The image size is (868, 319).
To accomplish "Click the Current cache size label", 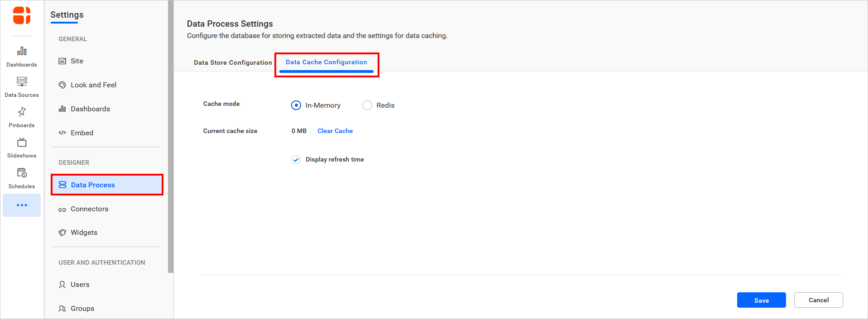I will coord(230,131).
